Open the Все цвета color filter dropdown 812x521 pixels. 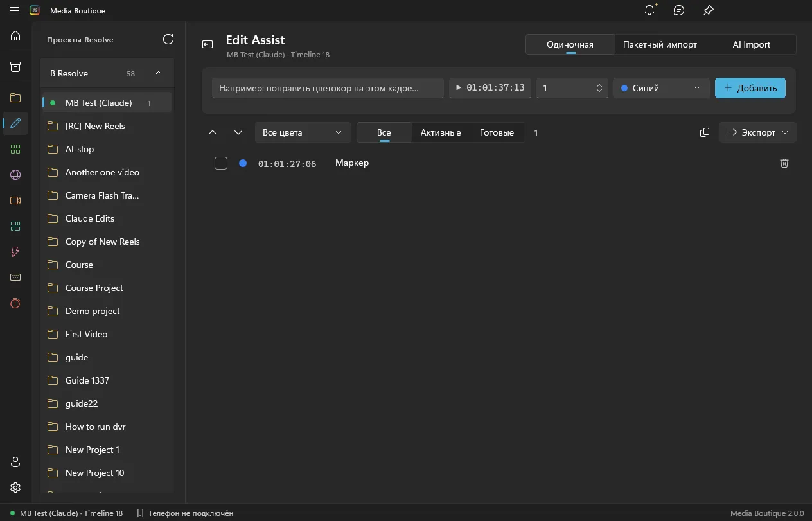pyautogui.click(x=303, y=132)
